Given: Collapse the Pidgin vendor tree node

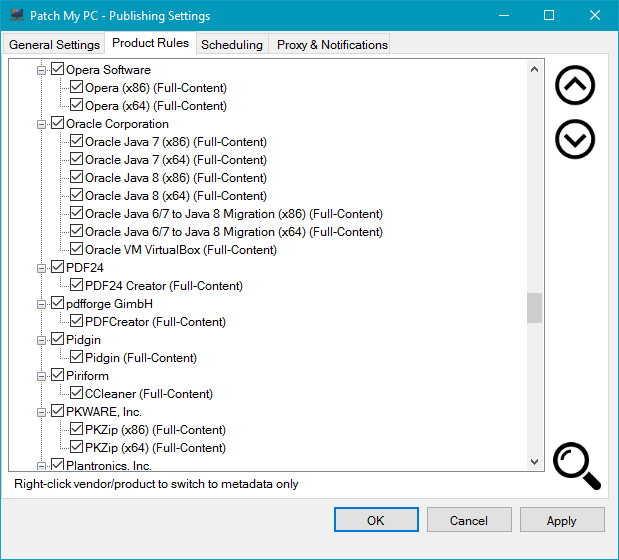Looking at the screenshot, I should coord(41,341).
